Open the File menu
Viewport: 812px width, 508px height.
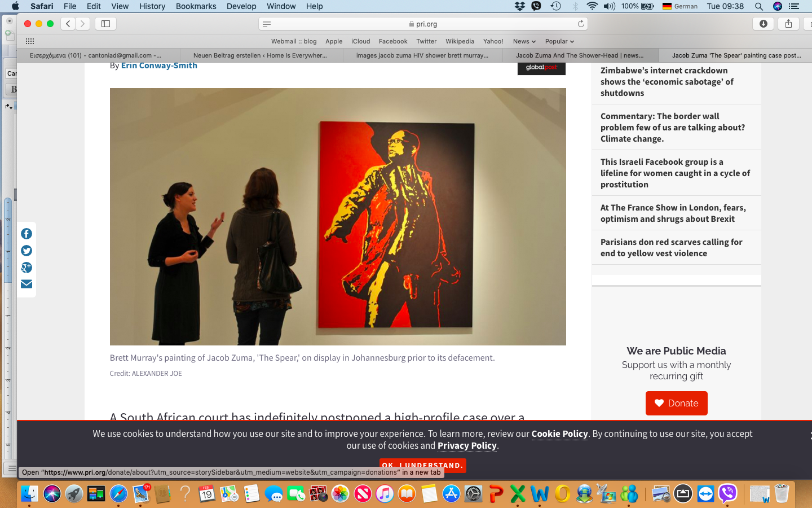coord(70,6)
